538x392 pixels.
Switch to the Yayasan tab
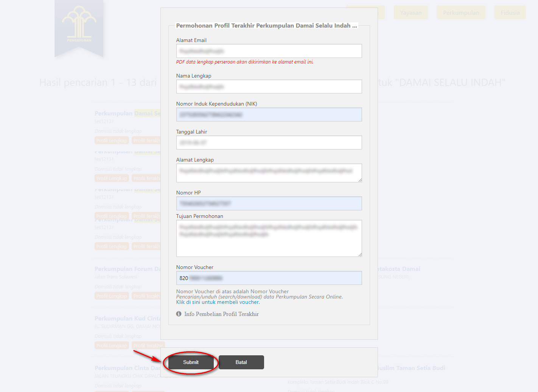(410, 13)
